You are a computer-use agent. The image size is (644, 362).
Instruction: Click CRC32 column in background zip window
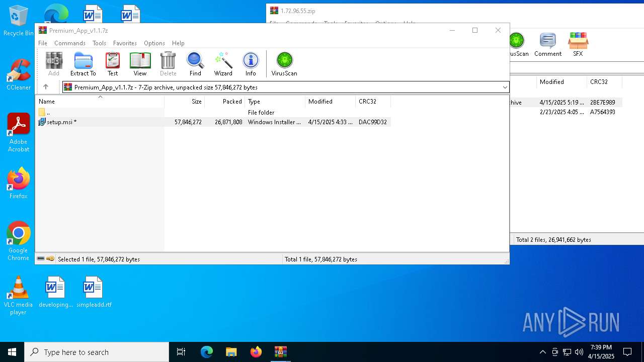click(x=604, y=82)
